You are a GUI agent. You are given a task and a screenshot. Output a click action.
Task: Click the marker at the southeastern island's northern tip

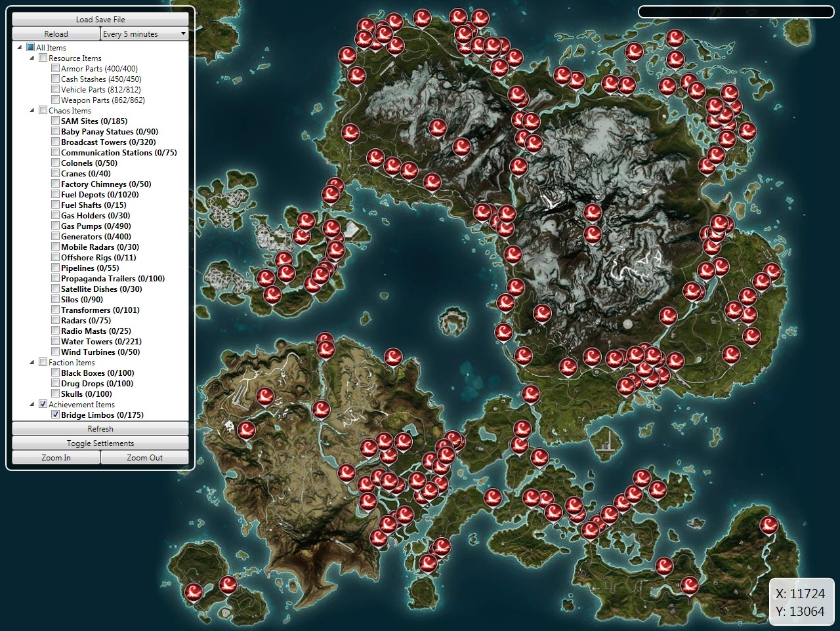768,524
